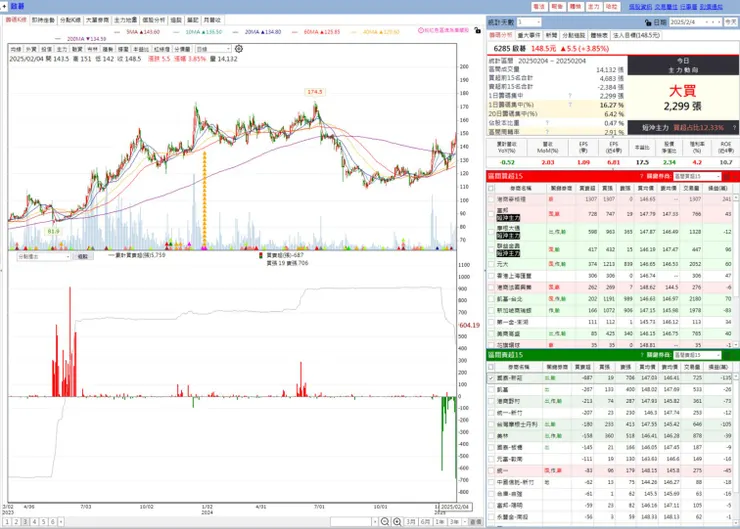Click the 主力 button in top bar
Screen dimensions: 740x529
(593, 7)
